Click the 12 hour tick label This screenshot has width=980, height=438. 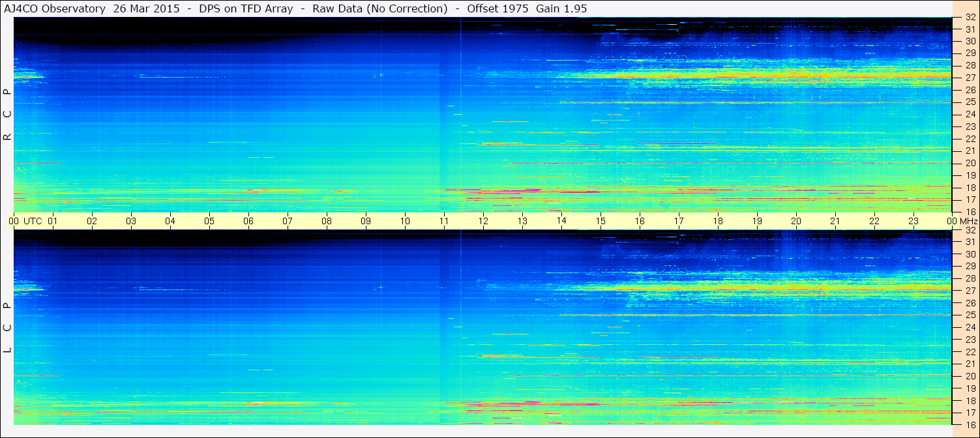coord(483,221)
